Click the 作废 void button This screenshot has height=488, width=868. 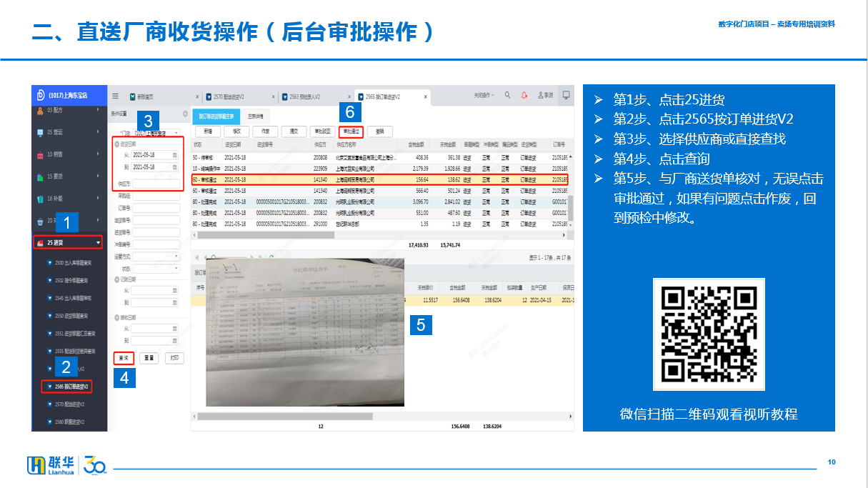coord(265,131)
